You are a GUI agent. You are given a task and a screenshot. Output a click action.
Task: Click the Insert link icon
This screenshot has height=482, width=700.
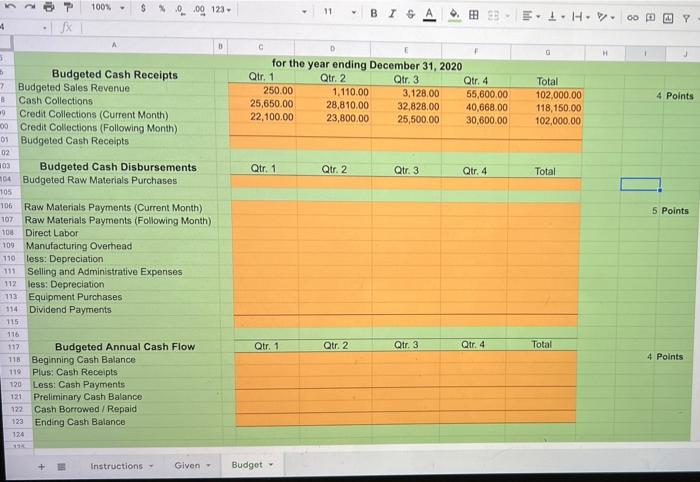(x=632, y=18)
